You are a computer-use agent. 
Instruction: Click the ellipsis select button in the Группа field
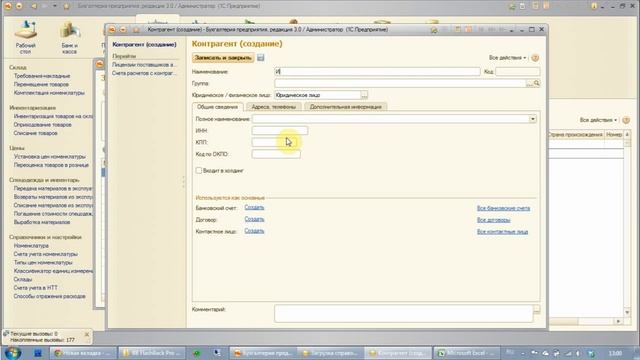529,83
